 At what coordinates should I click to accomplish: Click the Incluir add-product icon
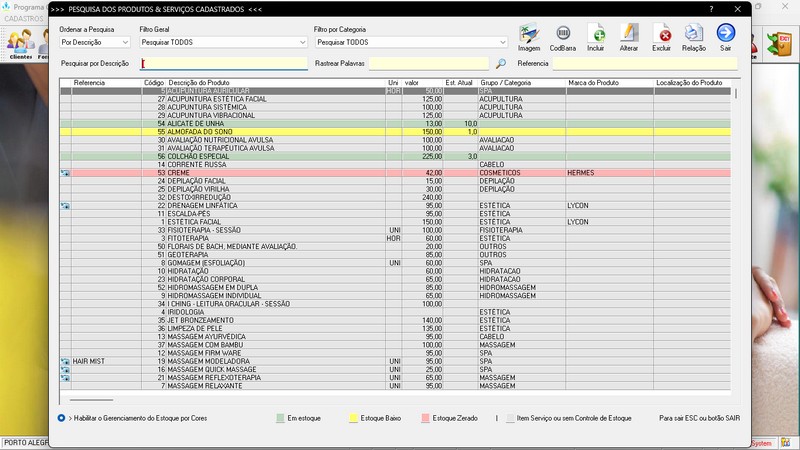(595, 33)
